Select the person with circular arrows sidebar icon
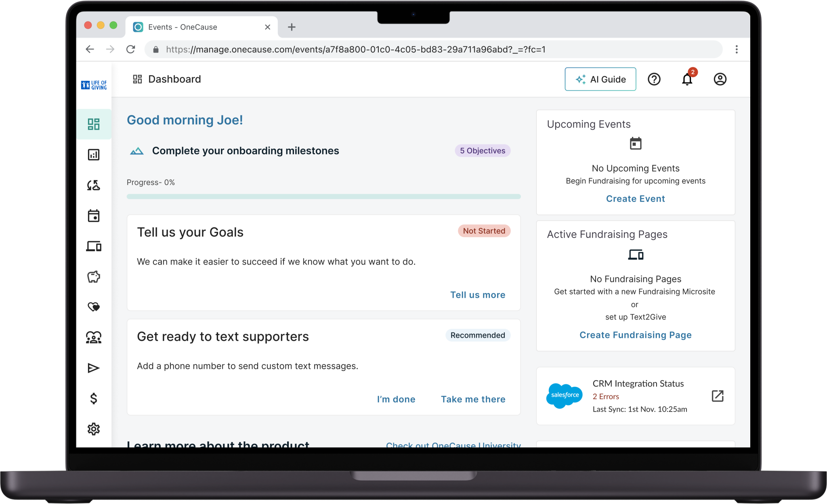This screenshot has width=827, height=504. tap(94, 185)
